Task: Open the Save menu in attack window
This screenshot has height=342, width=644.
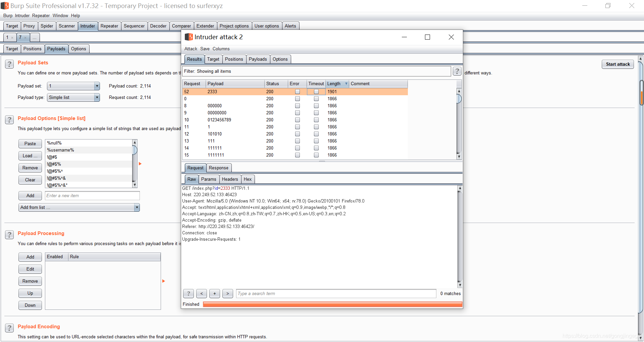Action: [205, 49]
